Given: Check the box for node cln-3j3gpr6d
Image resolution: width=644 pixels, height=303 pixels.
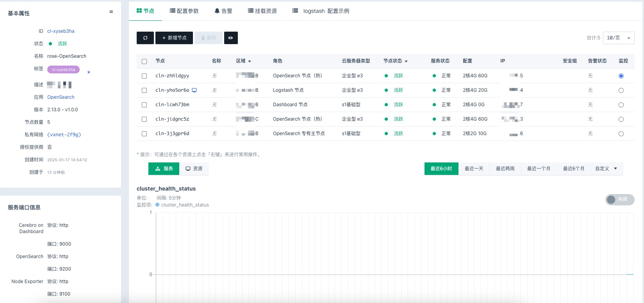Looking at the screenshot, I should (x=144, y=134).
